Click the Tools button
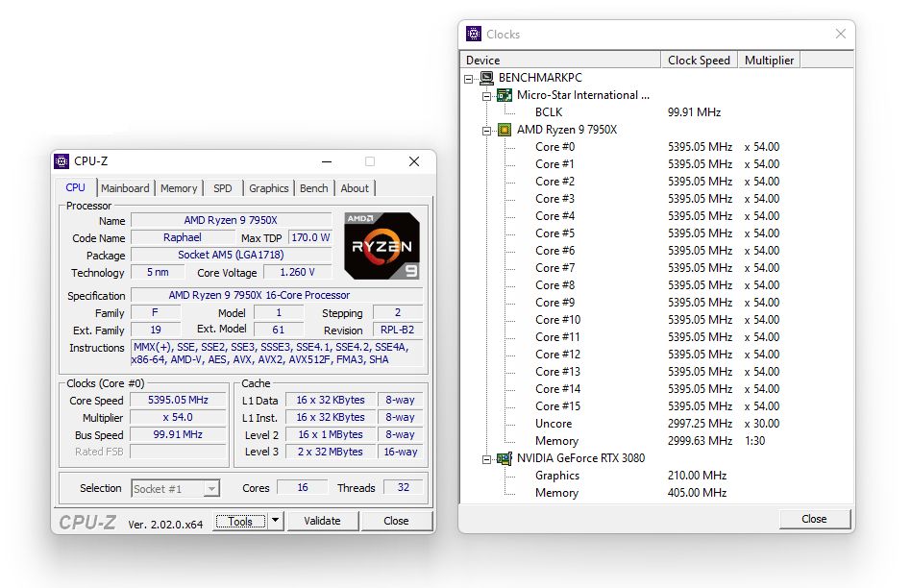Screen dimensions: 911x588 coord(240,521)
